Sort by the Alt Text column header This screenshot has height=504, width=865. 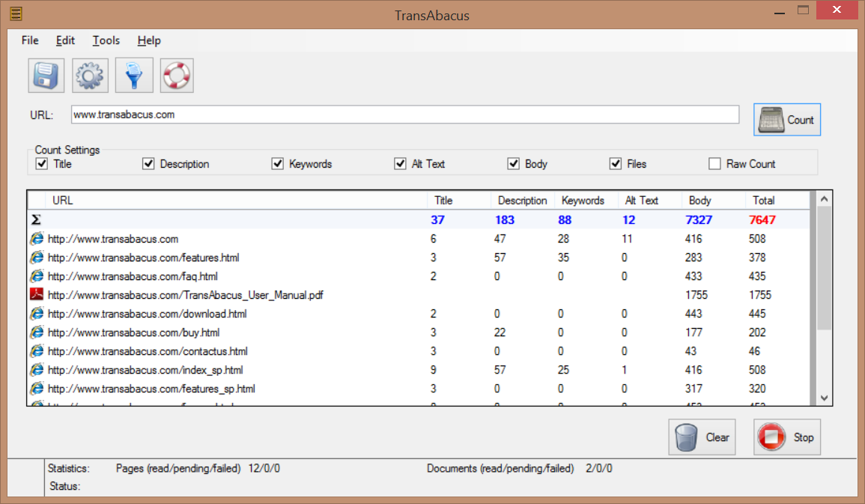pyautogui.click(x=649, y=200)
